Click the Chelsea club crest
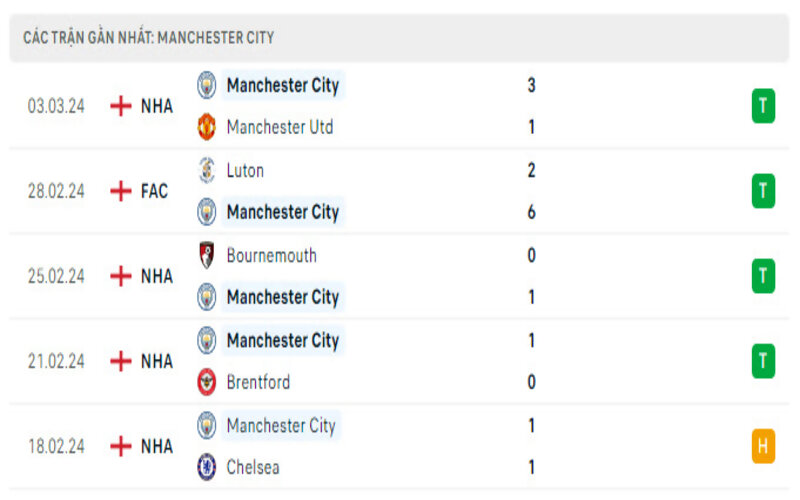 tap(207, 467)
